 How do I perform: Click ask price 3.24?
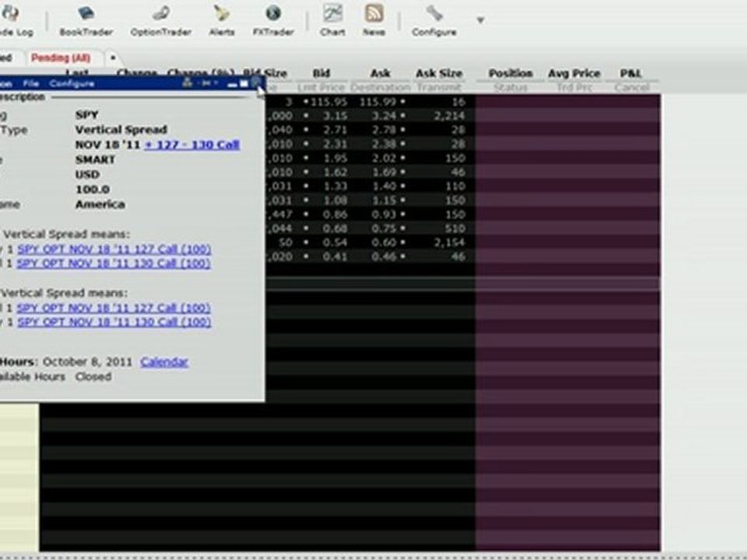click(x=385, y=116)
